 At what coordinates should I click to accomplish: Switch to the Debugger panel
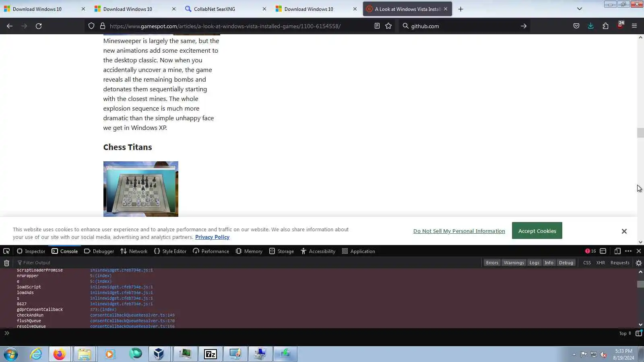(x=99, y=251)
